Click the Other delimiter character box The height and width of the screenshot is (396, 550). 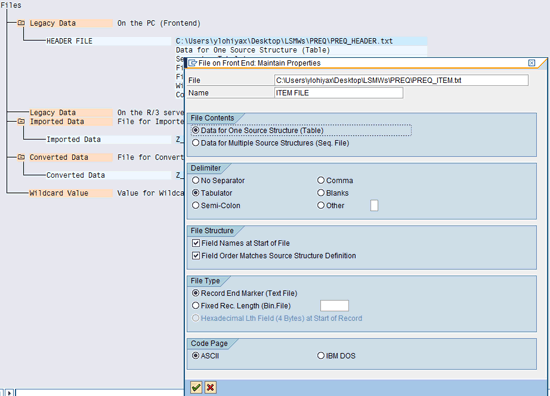click(374, 206)
